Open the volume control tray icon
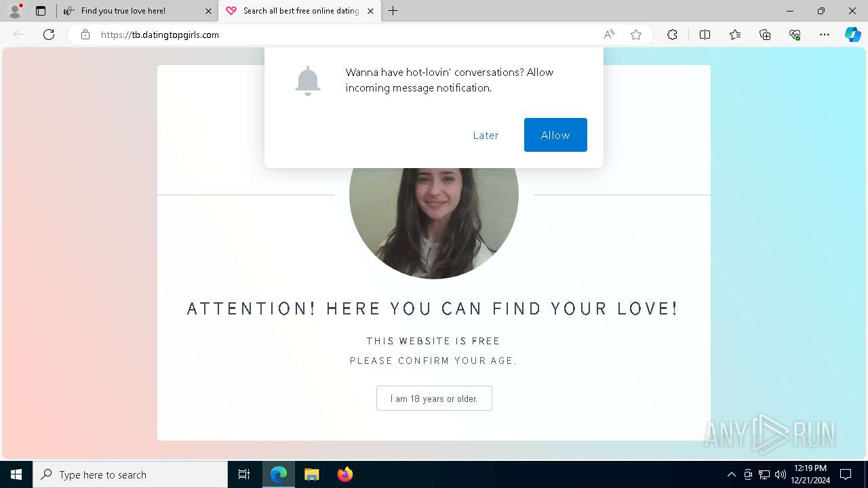This screenshot has width=868, height=488. pyautogui.click(x=781, y=474)
